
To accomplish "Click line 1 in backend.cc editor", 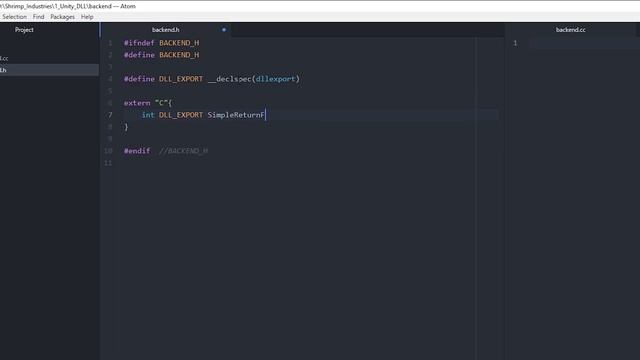I will tap(584, 43).
